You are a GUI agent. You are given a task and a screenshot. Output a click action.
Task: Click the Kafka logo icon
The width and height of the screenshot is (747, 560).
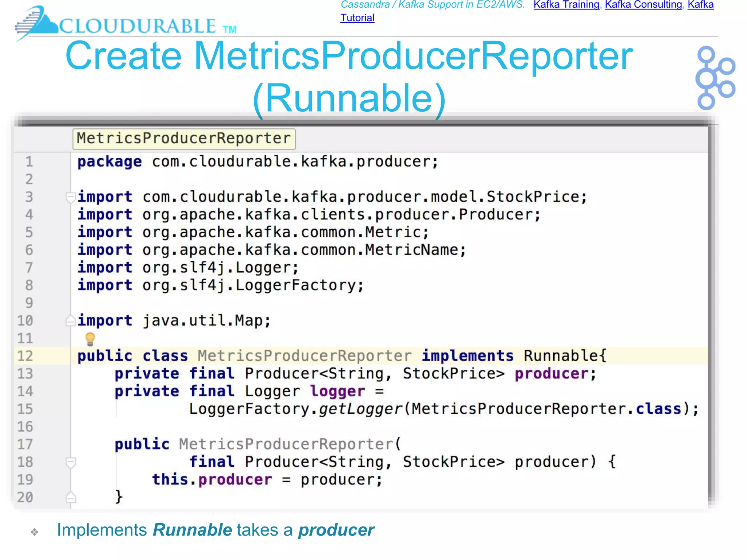[x=715, y=78]
